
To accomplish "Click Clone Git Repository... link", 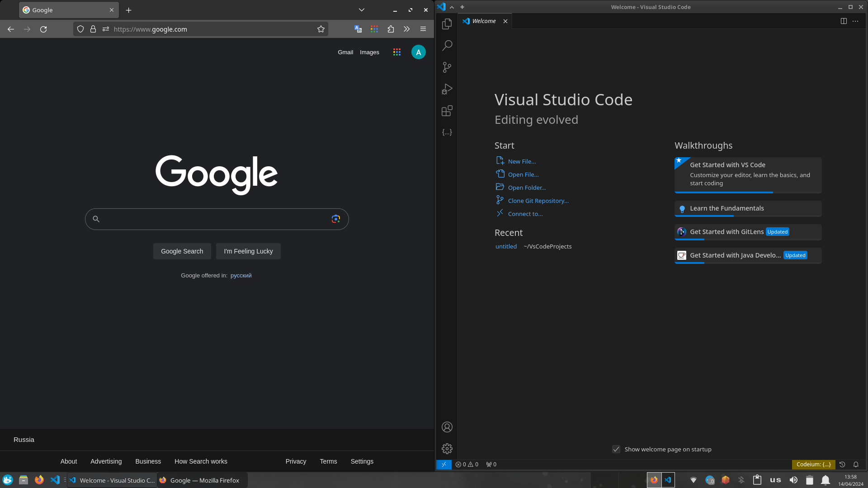I will pos(538,201).
